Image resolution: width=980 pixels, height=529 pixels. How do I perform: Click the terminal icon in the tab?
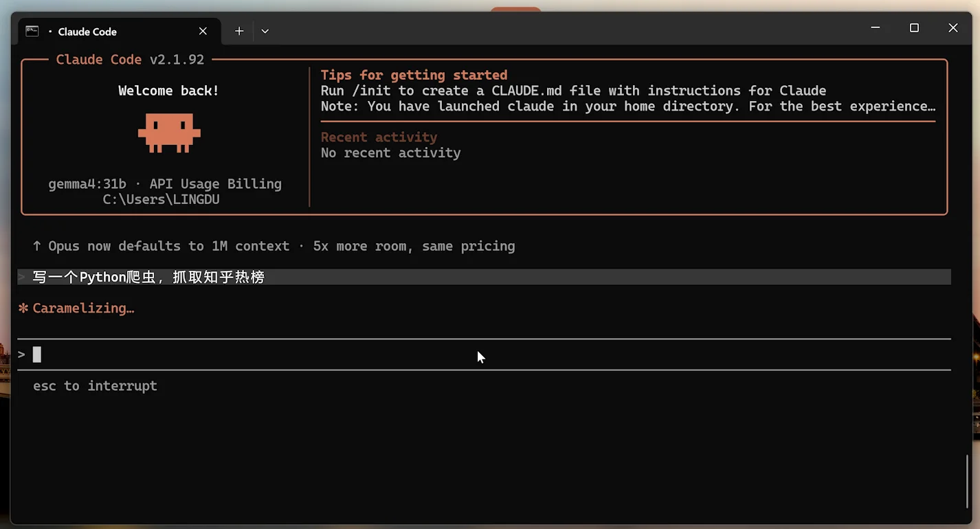pos(32,31)
